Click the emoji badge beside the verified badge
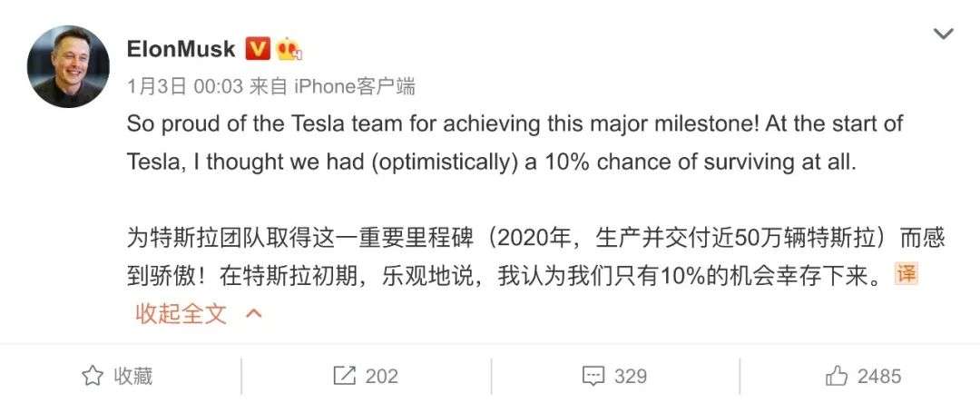Image resolution: width=980 pixels, height=403 pixels. pos(290,48)
